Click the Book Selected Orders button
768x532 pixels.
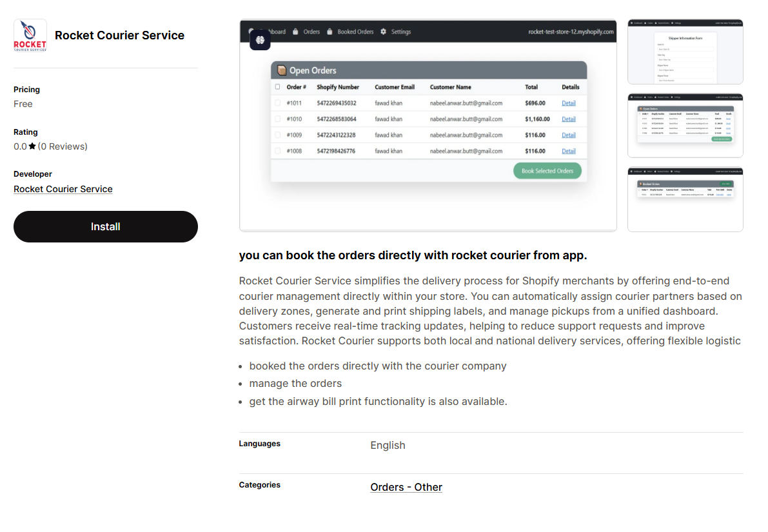(x=547, y=171)
